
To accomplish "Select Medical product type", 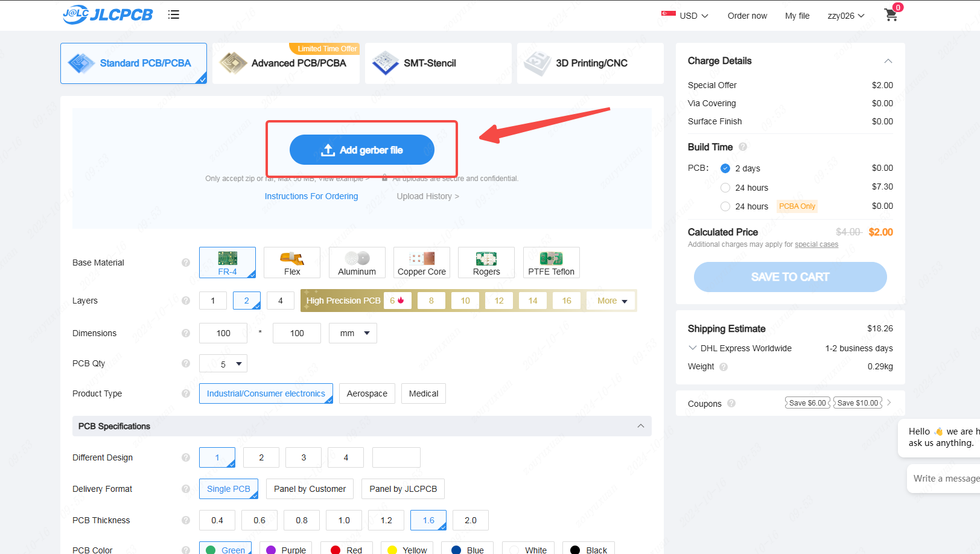I will [424, 393].
